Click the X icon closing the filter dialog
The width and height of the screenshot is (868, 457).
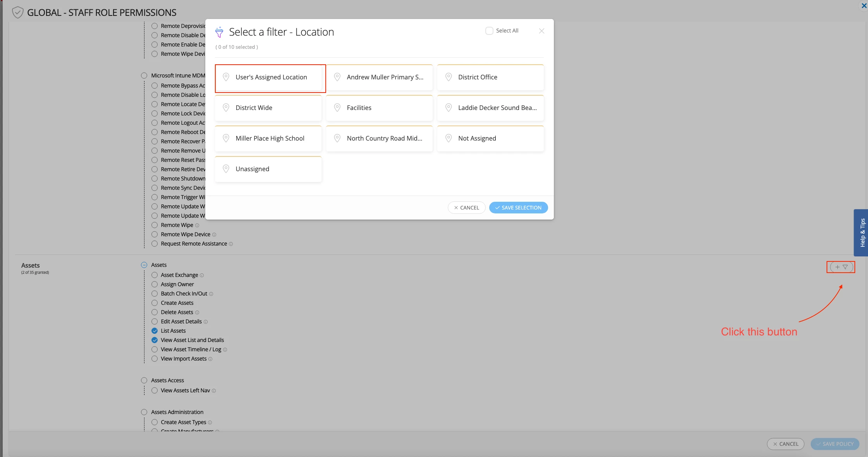541,31
